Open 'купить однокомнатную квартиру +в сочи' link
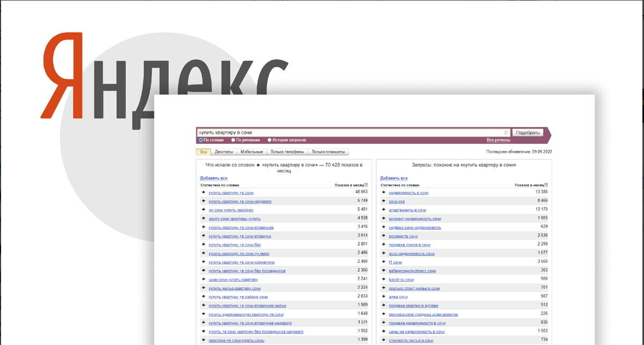The width and height of the screenshot is (644, 345). [x=246, y=314]
